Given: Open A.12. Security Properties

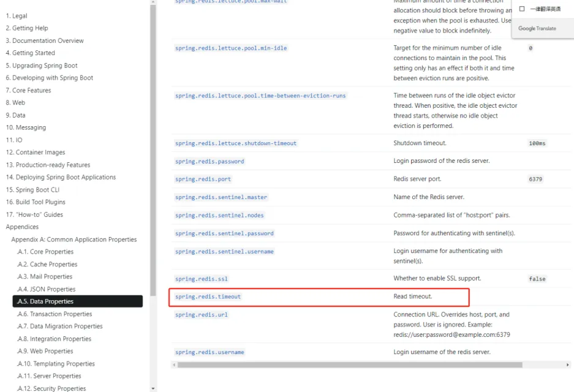Looking at the screenshot, I should (51, 388).
